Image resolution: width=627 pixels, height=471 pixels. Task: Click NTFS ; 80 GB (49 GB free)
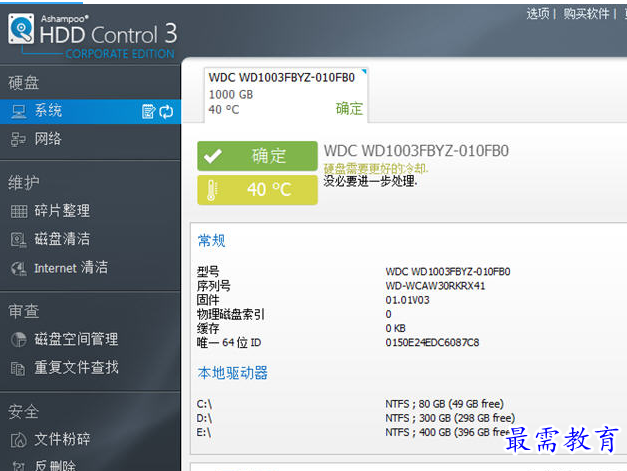[x=445, y=404]
